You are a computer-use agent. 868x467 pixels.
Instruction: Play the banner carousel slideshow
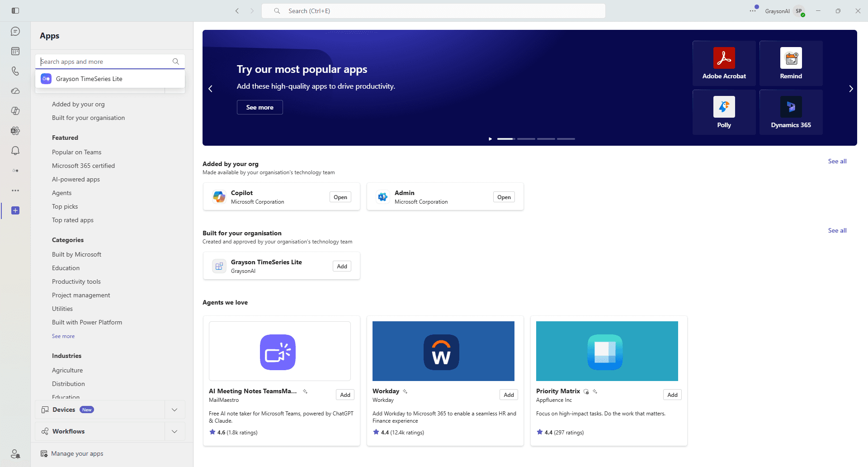click(x=490, y=139)
